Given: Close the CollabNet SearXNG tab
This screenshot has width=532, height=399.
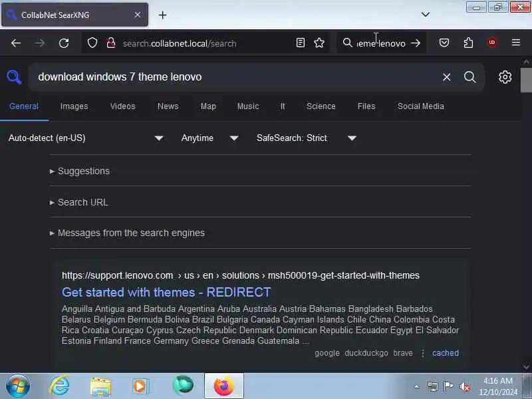Looking at the screenshot, I should pos(138,15).
